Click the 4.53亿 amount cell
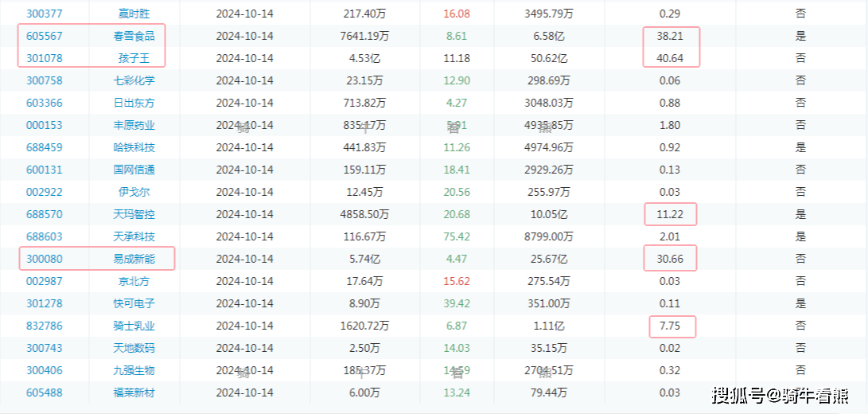This screenshot has height=414, width=868. click(x=365, y=58)
